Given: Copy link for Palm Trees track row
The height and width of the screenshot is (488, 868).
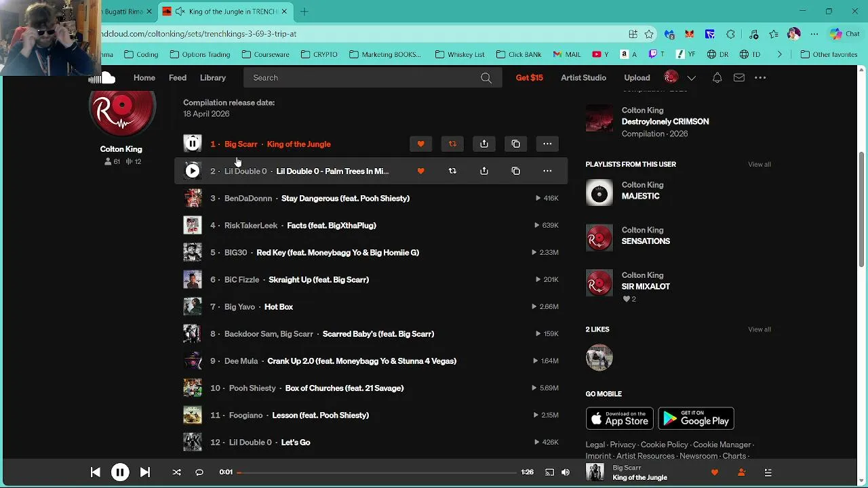Looking at the screenshot, I should pos(516,171).
